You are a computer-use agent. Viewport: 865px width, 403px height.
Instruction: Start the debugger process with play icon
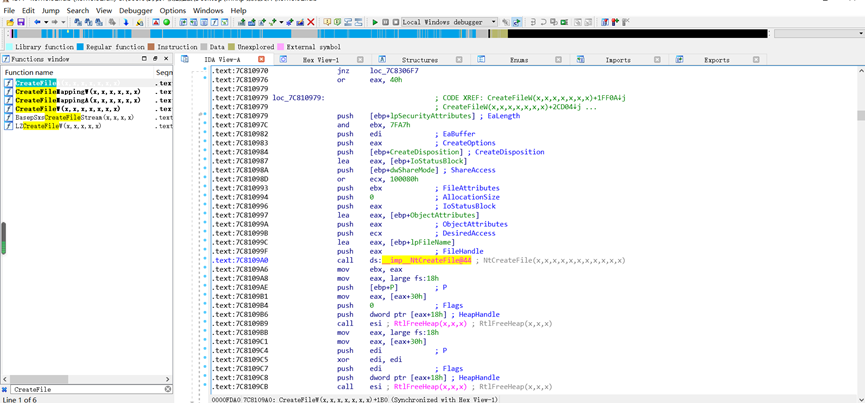pyautogui.click(x=375, y=22)
